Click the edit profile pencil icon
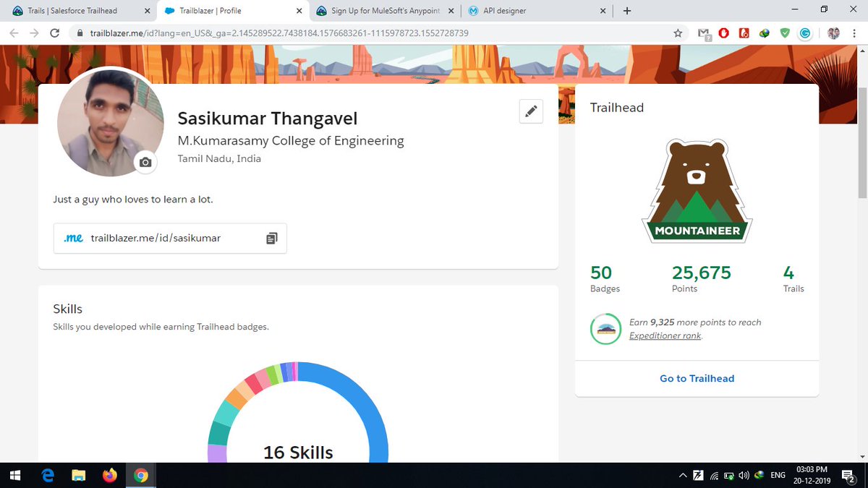868x488 pixels. [x=531, y=111]
